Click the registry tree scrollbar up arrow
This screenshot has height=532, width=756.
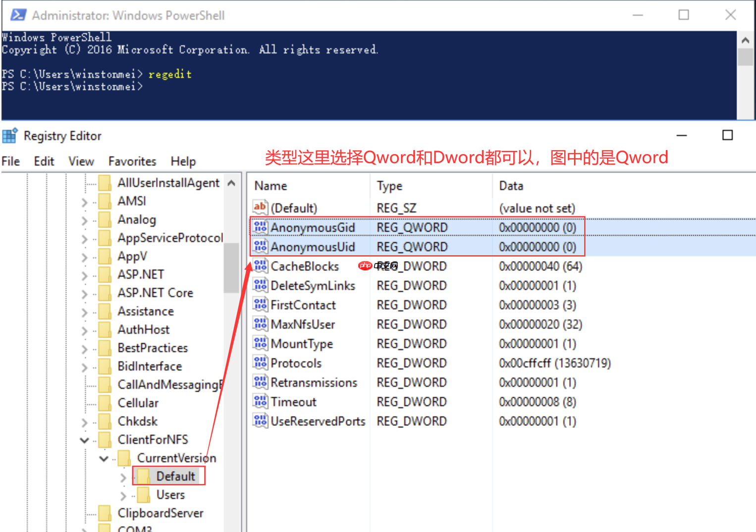pos(231,183)
